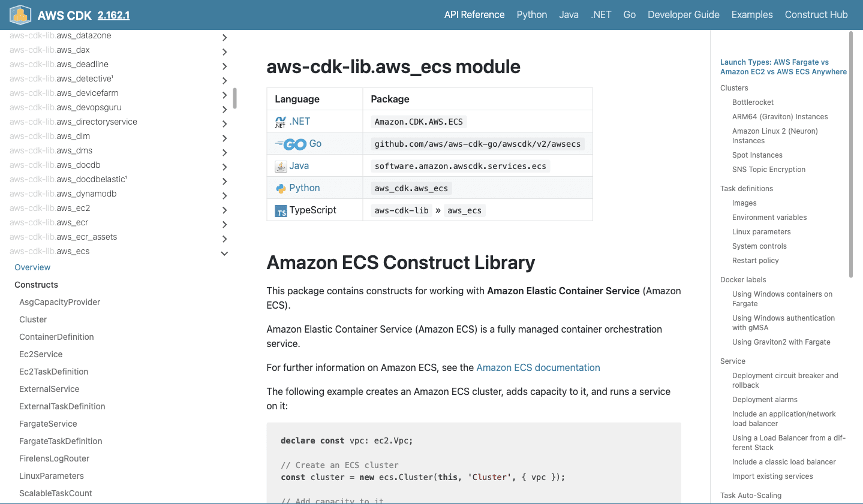Click the right outline scrollbar thumb

[x=851, y=155]
